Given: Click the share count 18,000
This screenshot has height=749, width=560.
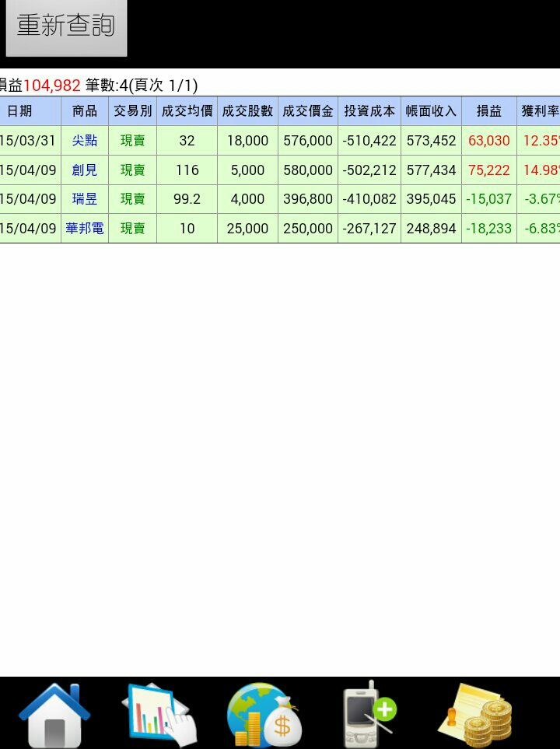Looking at the screenshot, I should coord(247,141).
